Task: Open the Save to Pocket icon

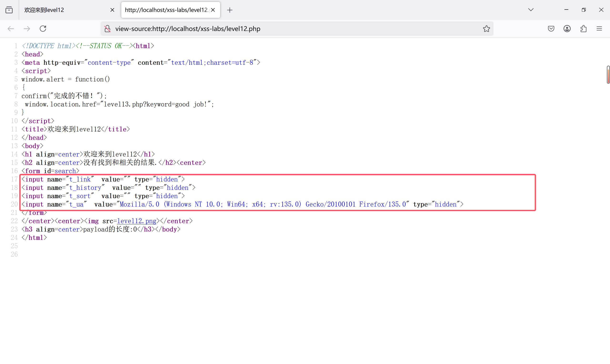Action: tap(551, 29)
